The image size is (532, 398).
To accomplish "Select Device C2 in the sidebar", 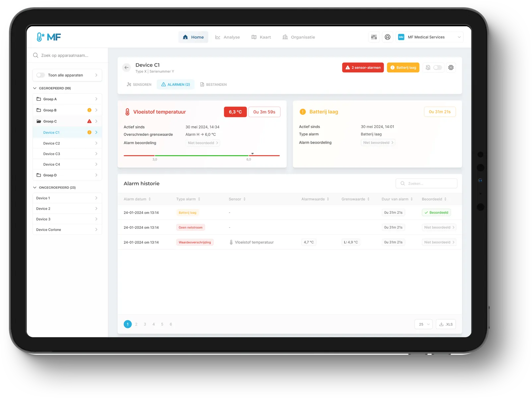I will click(x=67, y=143).
